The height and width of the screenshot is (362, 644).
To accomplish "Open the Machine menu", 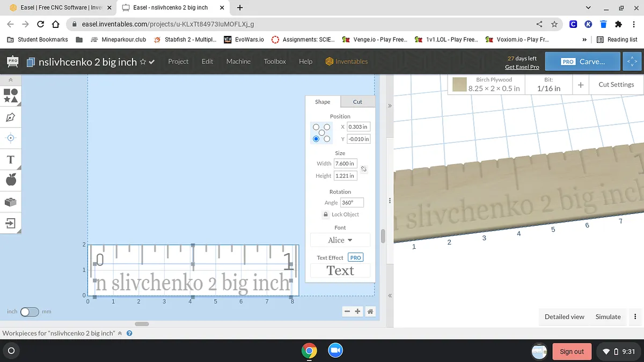I will coord(238,62).
